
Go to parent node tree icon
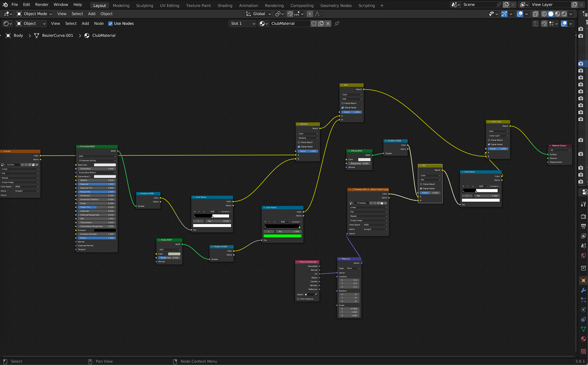tap(535, 24)
